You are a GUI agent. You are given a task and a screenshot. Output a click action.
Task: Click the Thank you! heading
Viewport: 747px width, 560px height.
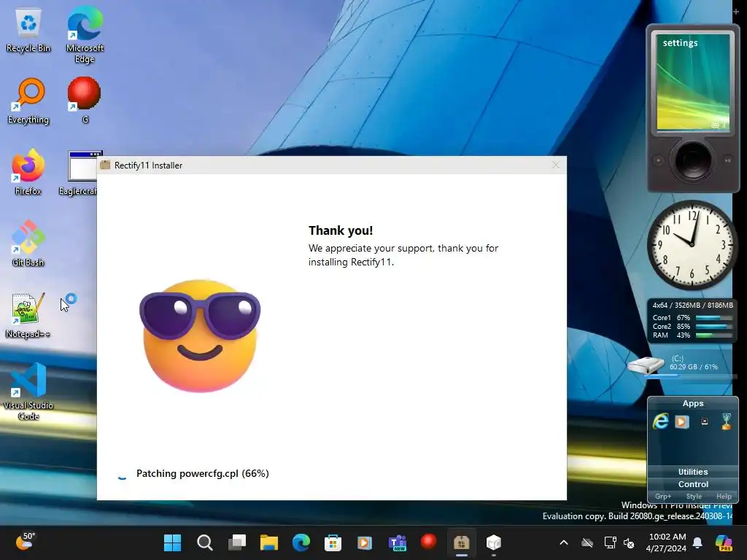[341, 230]
